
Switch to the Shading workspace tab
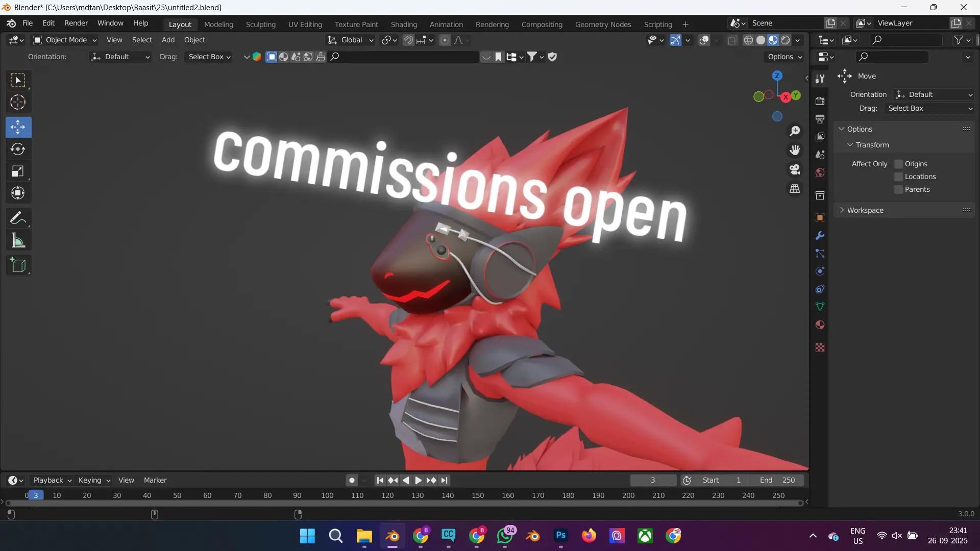click(x=404, y=24)
